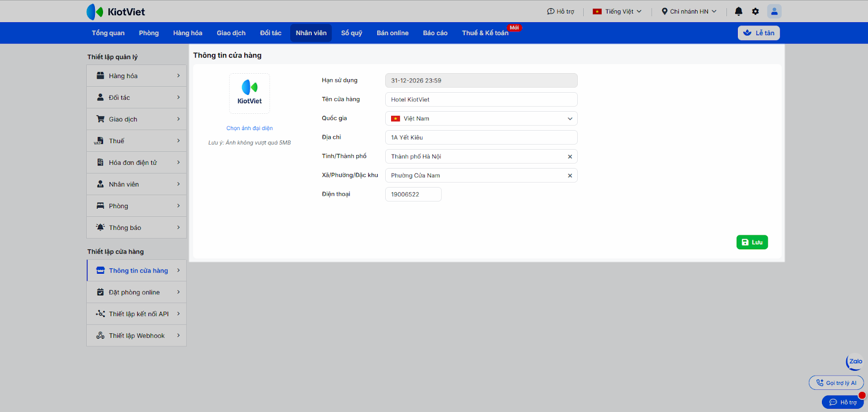Viewport: 868px width, 412px height.
Task: Open the Thuế & Kế toán menu
Action: click(486, 33)
